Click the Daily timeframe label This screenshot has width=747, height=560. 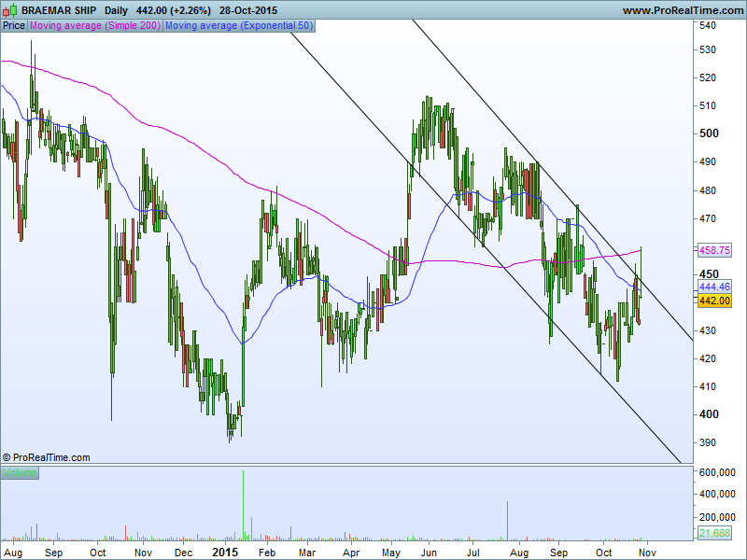[118, 9]
